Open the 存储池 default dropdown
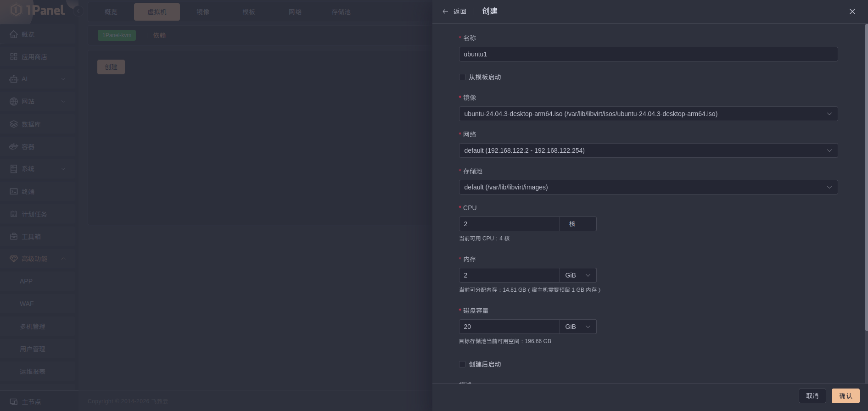 click(648, 187)
